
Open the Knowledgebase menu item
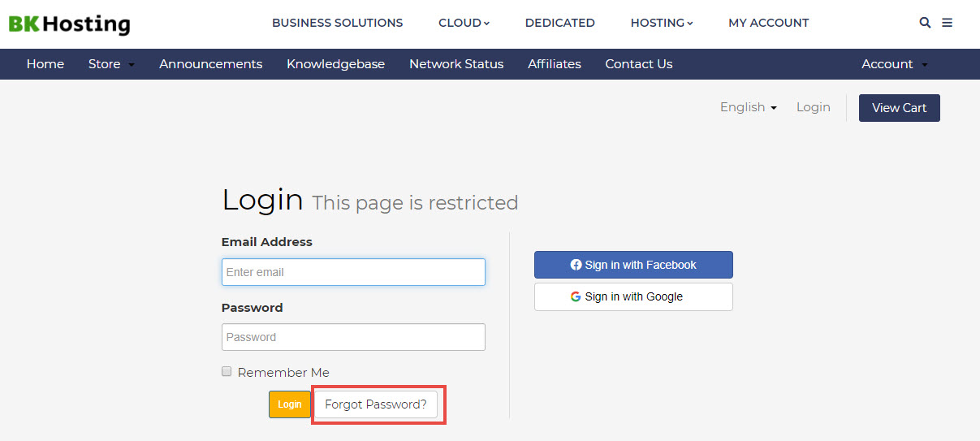pos(335,64)
